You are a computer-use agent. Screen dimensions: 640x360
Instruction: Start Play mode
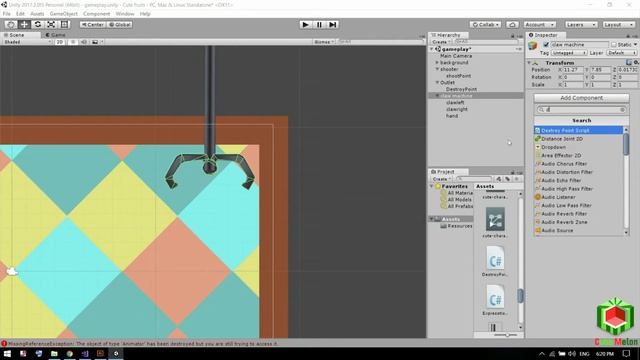point(305,24)
